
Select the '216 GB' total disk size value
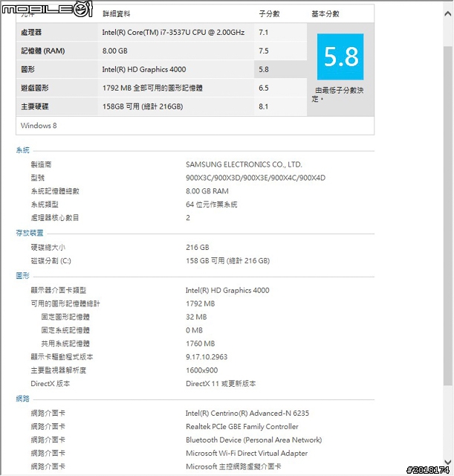[198, 248]
